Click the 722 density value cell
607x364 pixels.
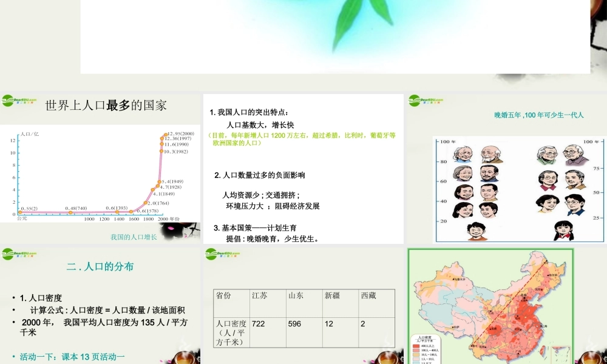point(268,332)
